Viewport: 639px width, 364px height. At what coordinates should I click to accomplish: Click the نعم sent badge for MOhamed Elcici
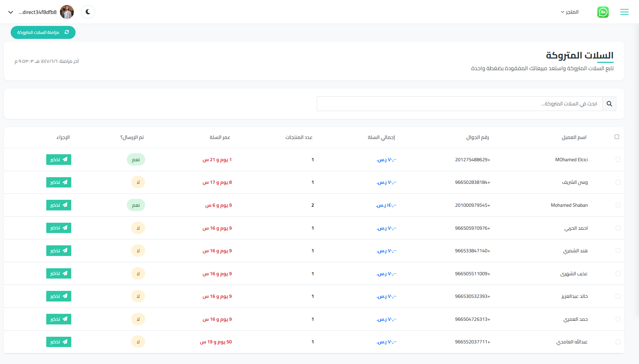[x=136, y=160]
